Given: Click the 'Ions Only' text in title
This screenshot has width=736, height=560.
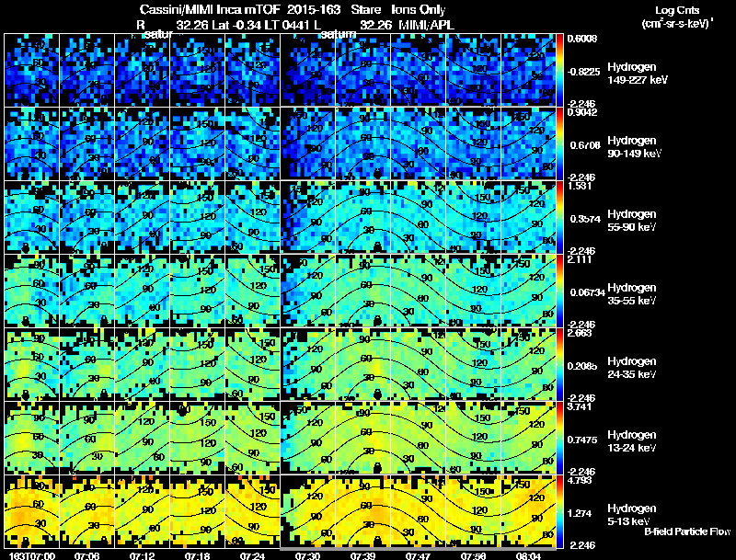Looking at the screenshot, I should coord(419,9).
